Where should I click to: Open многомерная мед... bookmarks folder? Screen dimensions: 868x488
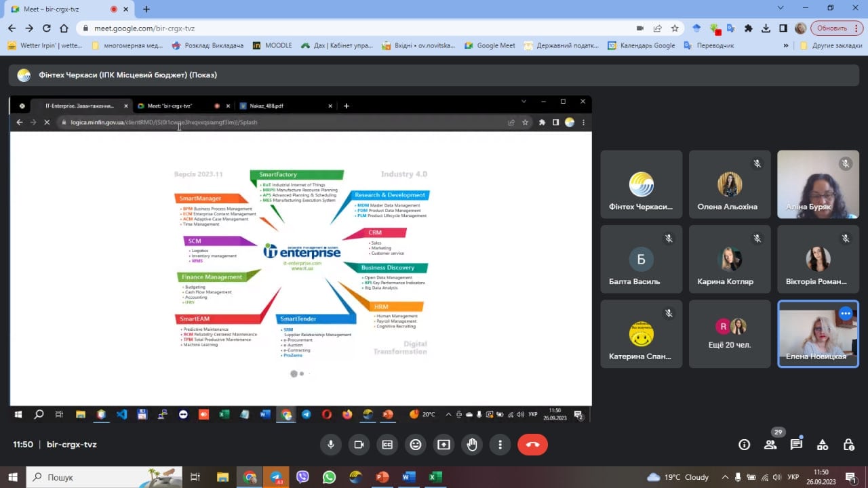pyautogui.click(x=127, y=45)
